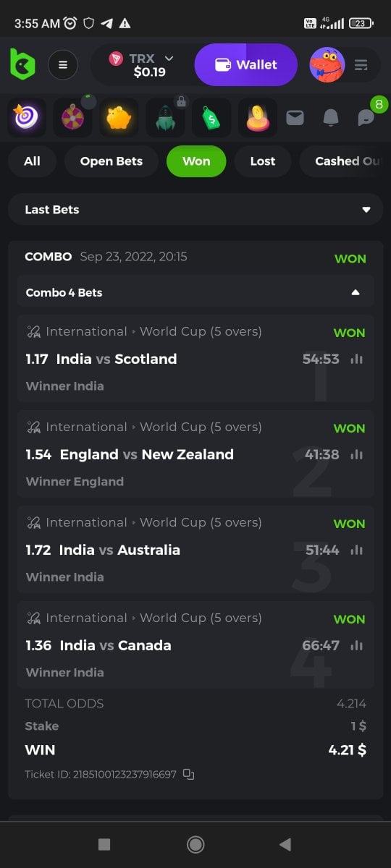
Task: Open the green dollar tag promotions icon
Action: coord(211,117)
